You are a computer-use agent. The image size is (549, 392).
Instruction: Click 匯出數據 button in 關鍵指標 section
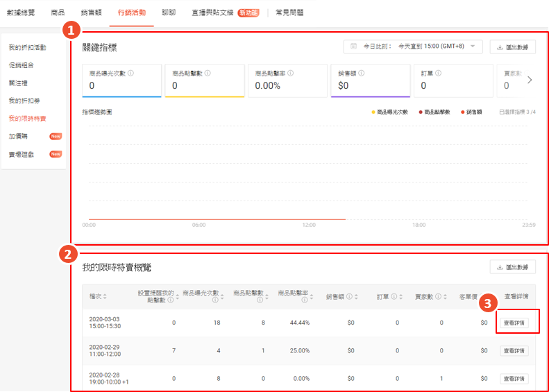(512, 47)
